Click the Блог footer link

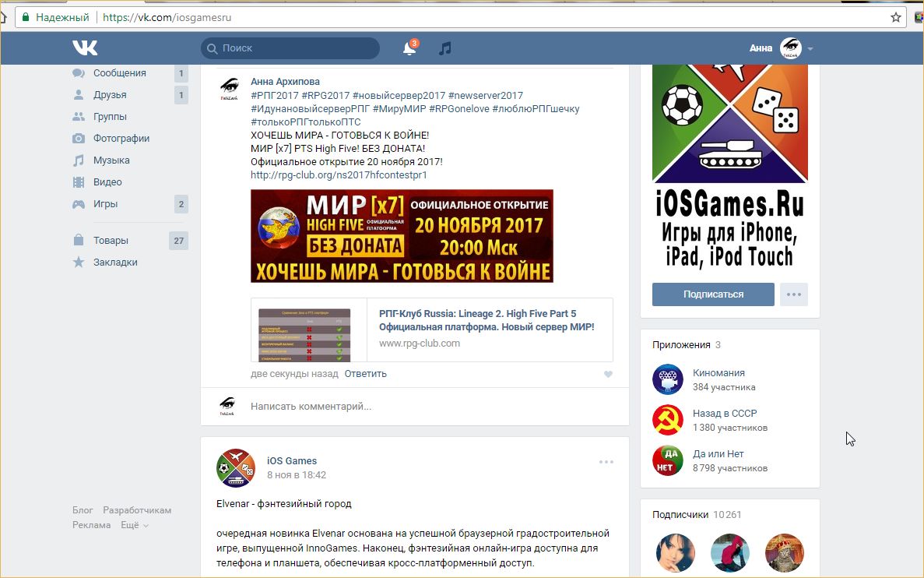point(83,510)
